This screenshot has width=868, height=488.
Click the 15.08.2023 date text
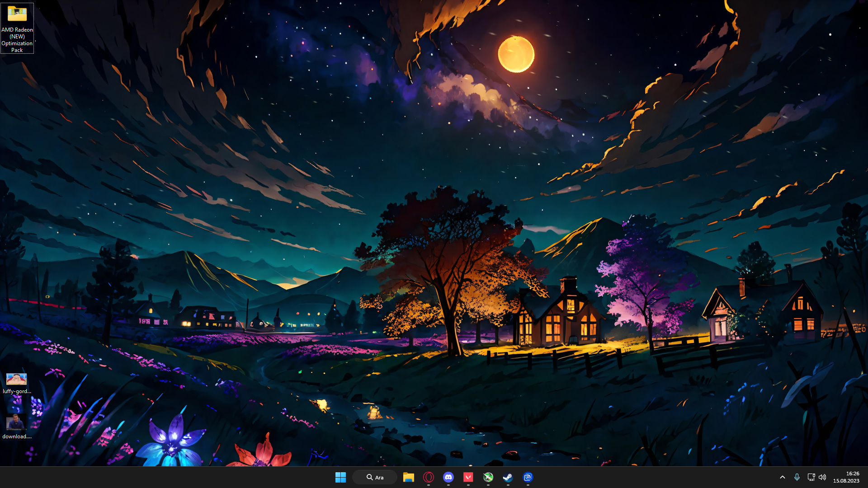click(846, 481)
